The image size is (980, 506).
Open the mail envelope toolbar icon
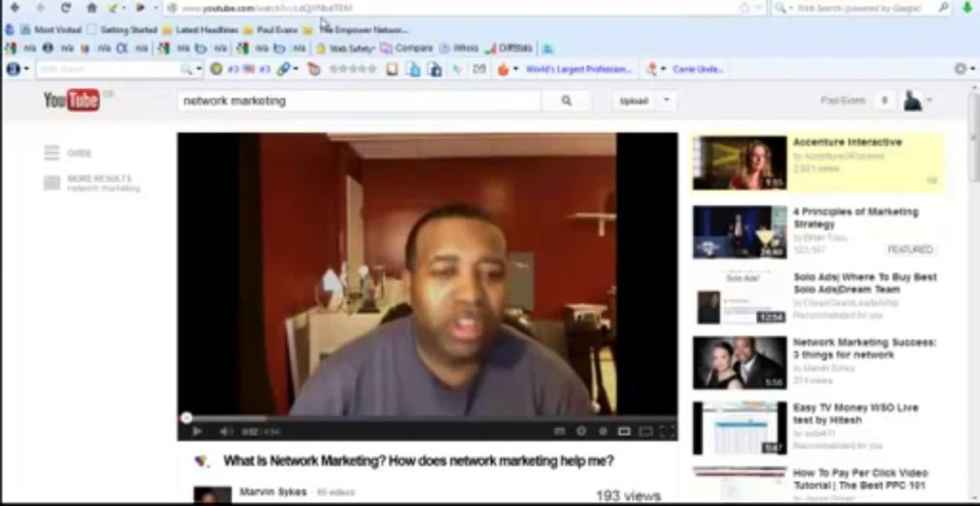pos(479,69)
